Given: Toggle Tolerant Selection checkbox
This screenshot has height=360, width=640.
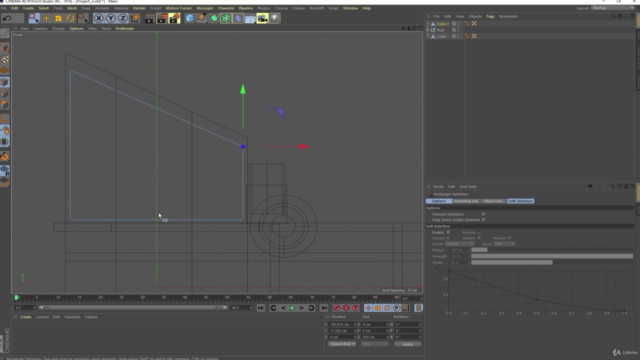Looking at the screenshot, I should click(x=483, y=214).
